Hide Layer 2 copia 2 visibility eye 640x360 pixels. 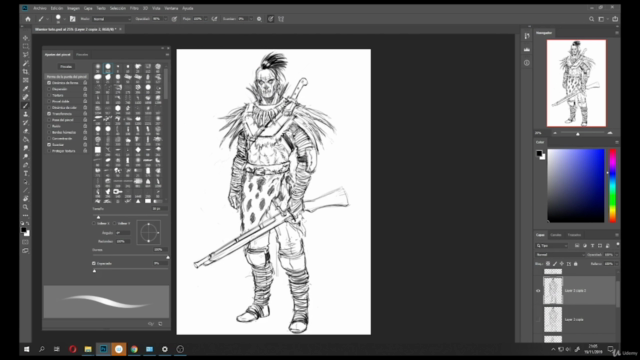[x=538, y=291]
